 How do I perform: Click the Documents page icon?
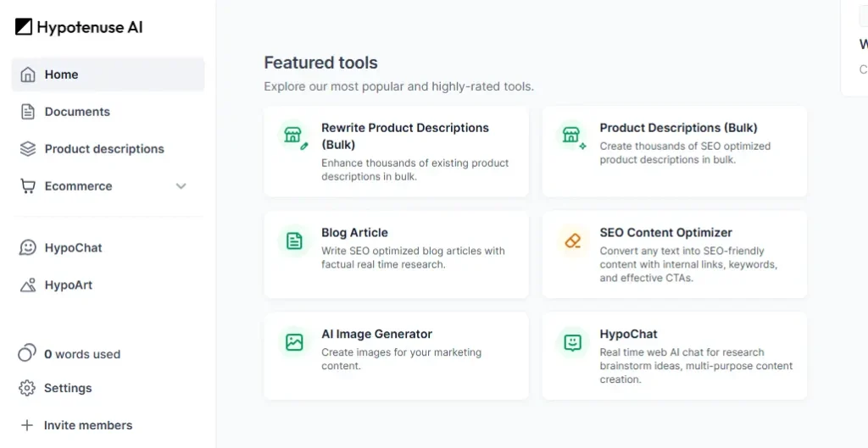27,112
